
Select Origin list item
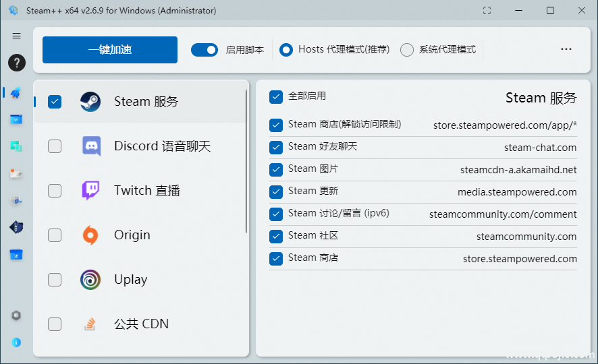click(x=140, y=235)
